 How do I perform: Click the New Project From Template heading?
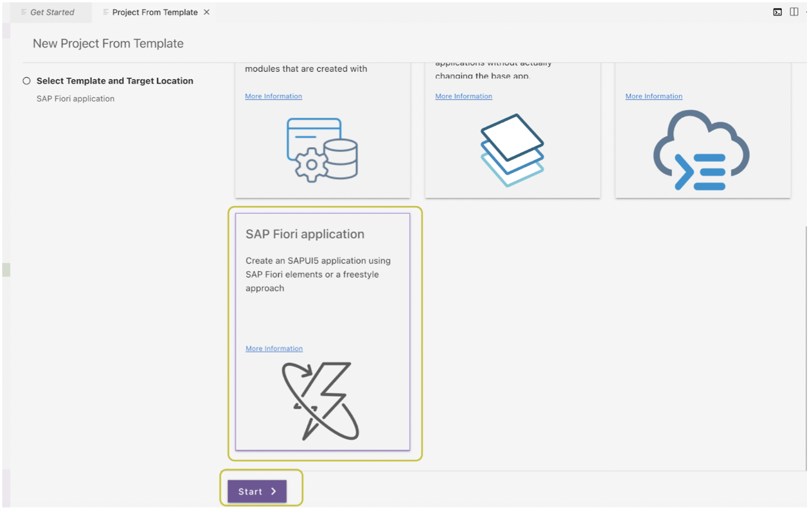(108, 44)
